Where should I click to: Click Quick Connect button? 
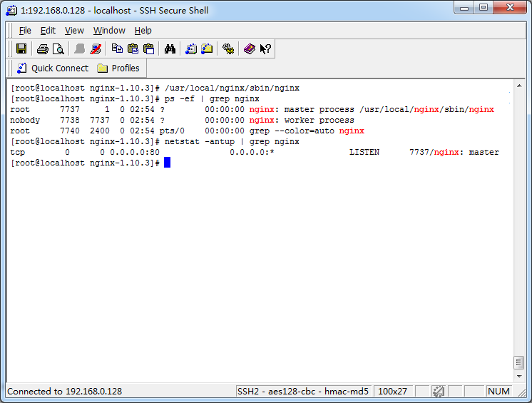coord(53,68)
